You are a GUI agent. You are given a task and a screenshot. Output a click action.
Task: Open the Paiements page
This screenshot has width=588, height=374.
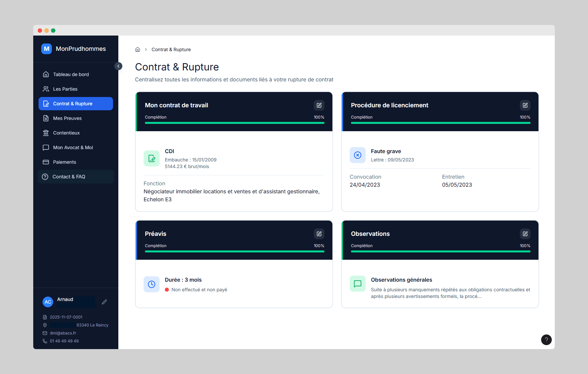pyautogui.click(x=64, y=162)
